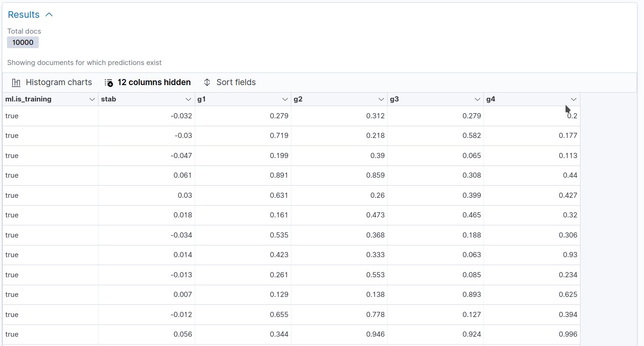Image resolution: width=644 pixels, height=346 pixels.
Task: Click 'Showing documents for which predictions exist' text
Action: click(85, 63)
